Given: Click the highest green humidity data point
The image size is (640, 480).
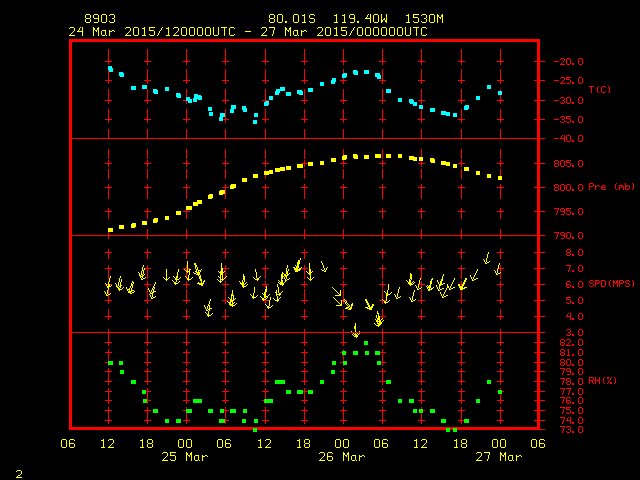Looking at the screenshot, I should coord(366,343).
